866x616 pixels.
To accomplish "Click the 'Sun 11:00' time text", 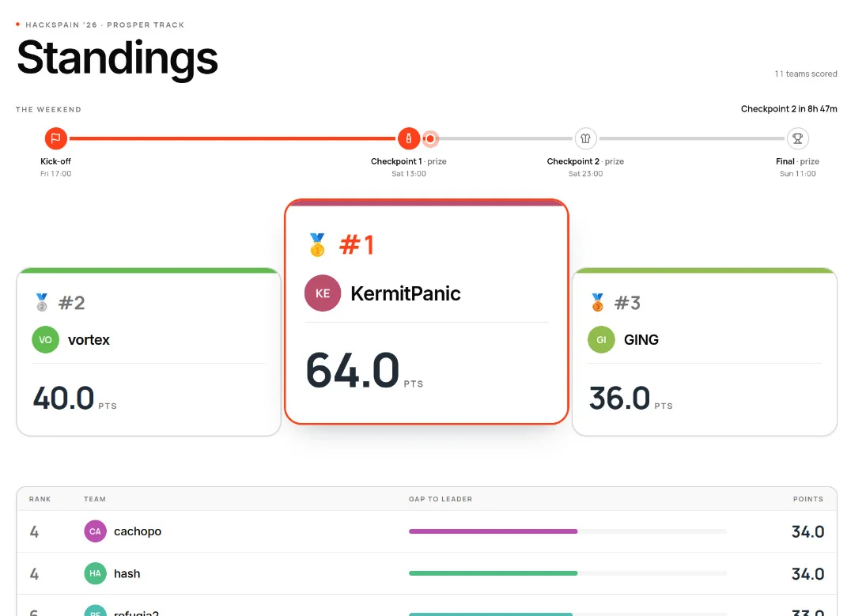I will pyautogui.click(x=797, y=173).
